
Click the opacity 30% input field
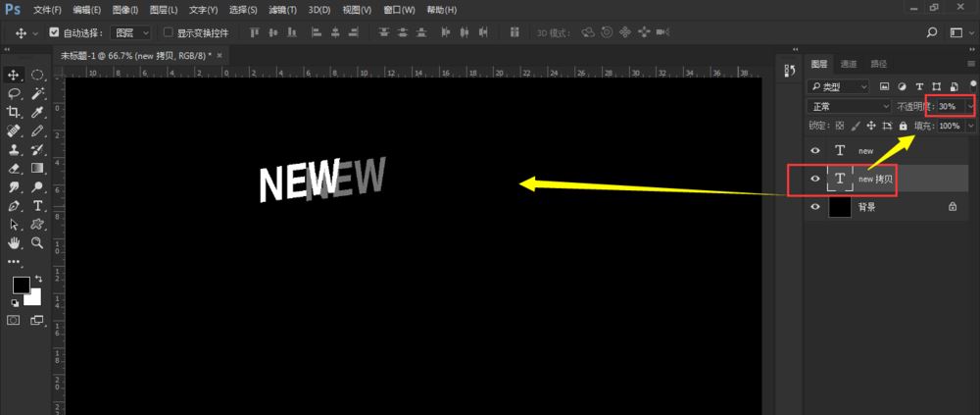coord(952,106)
